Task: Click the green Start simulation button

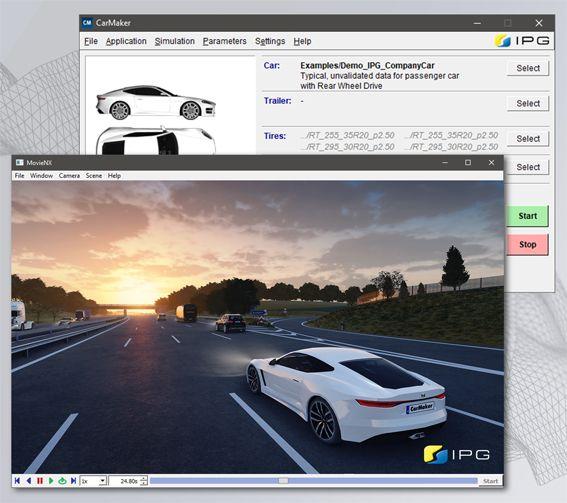Action: [528, 216]
